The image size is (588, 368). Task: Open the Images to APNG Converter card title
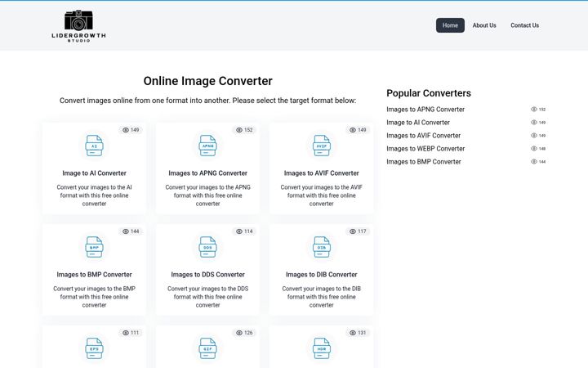tap(207, 173)
